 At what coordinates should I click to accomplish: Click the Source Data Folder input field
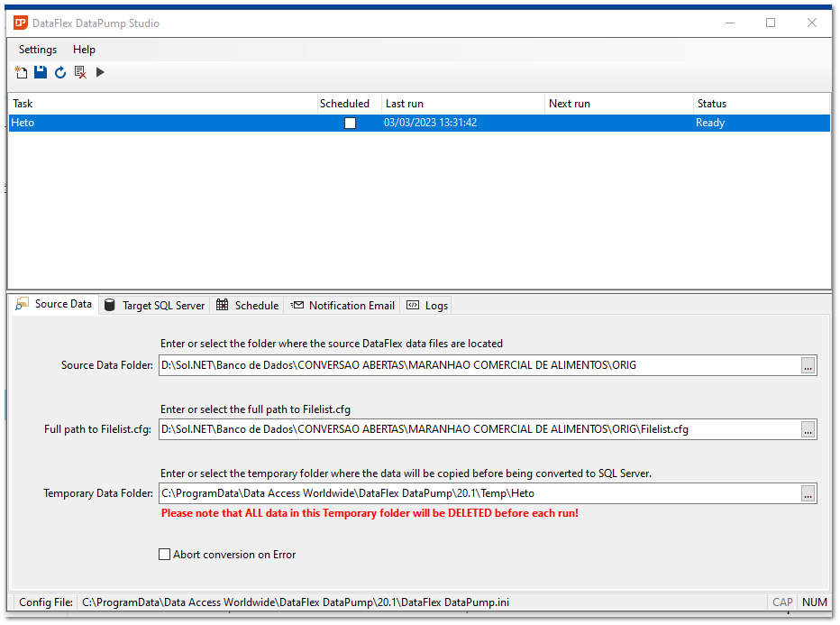478,365
